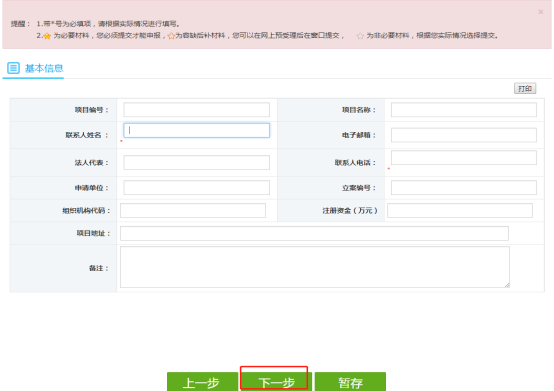Click the 法人代表 input field

pyautogui.click(x=196, y=162)
